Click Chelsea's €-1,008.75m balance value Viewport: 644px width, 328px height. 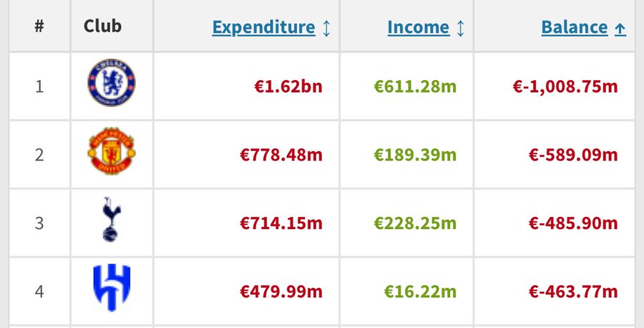click(x=565, y=87)
